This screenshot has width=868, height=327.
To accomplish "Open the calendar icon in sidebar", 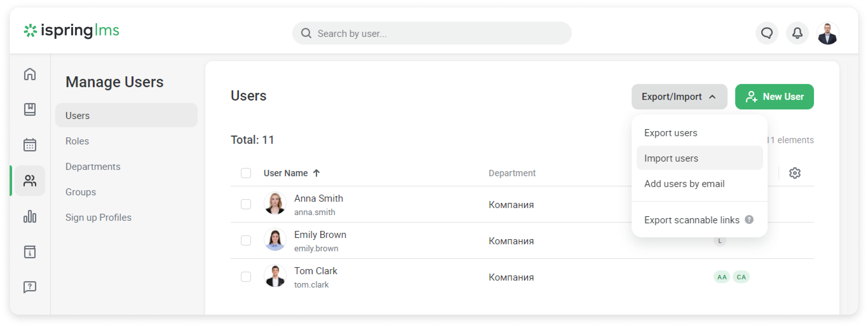I will 30,145.
